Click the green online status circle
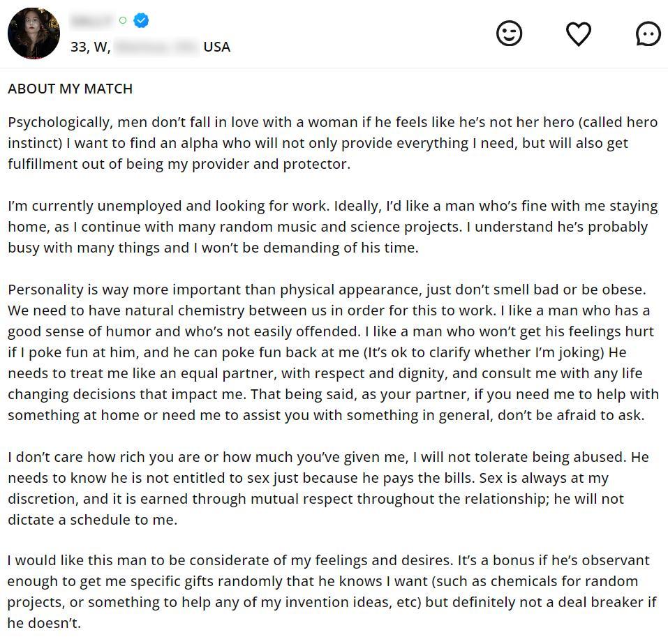Image resolution: width=668 pixels, height=644 pixels. [123, 21]
